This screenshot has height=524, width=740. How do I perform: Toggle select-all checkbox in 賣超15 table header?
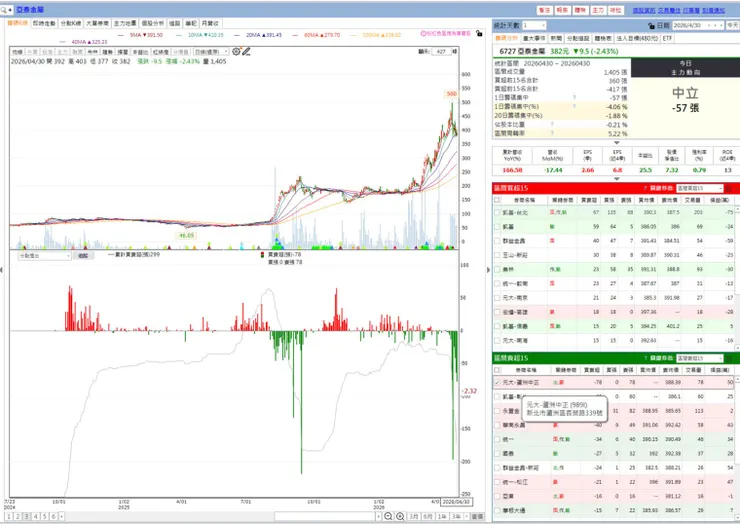tap(497, 370)
